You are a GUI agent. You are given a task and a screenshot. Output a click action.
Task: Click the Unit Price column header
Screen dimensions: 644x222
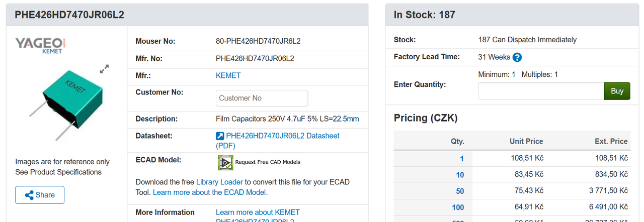click(x=526, y=141)
